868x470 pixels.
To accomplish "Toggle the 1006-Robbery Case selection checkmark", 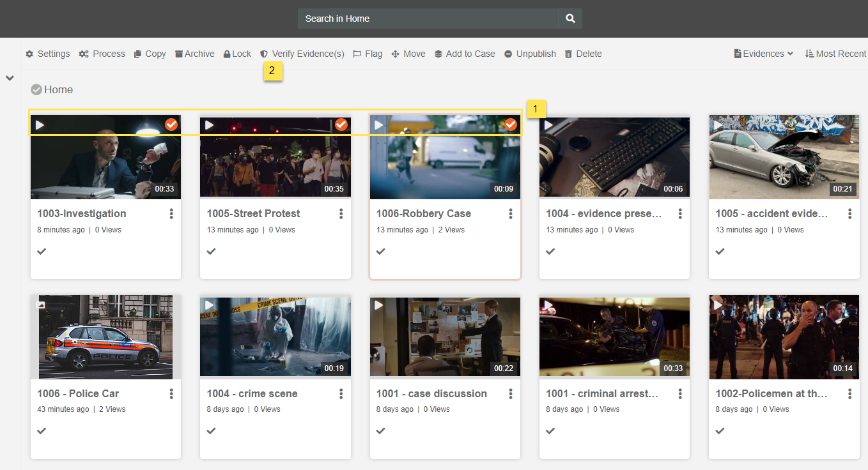I will 511,125.
